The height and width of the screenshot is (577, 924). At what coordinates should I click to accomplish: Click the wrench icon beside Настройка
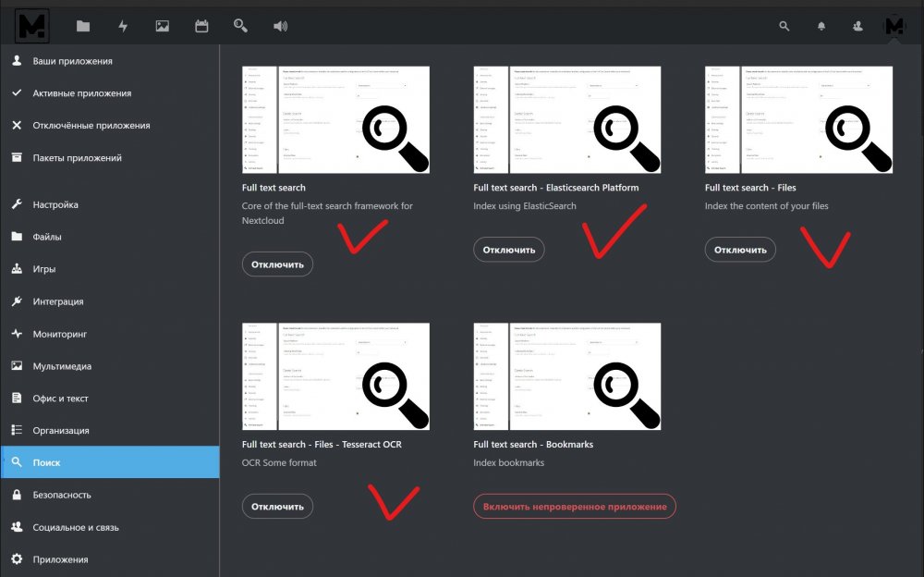(17, 204)
